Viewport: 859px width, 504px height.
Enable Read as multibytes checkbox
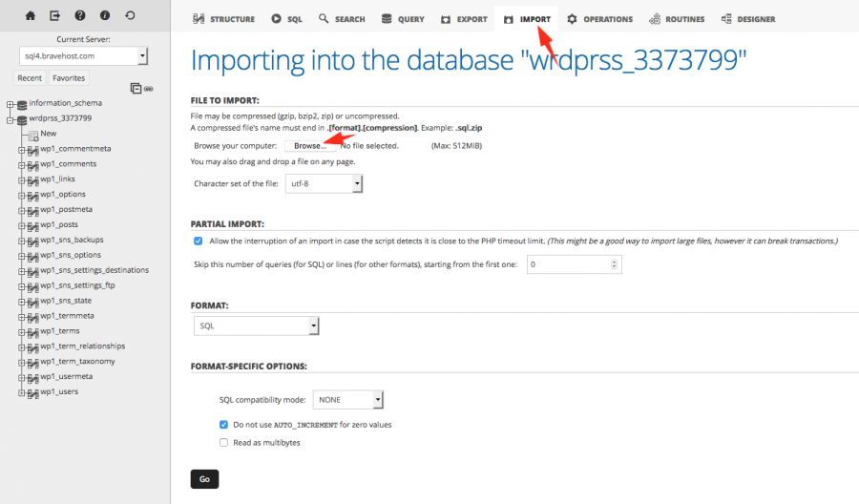pos(223,443)
